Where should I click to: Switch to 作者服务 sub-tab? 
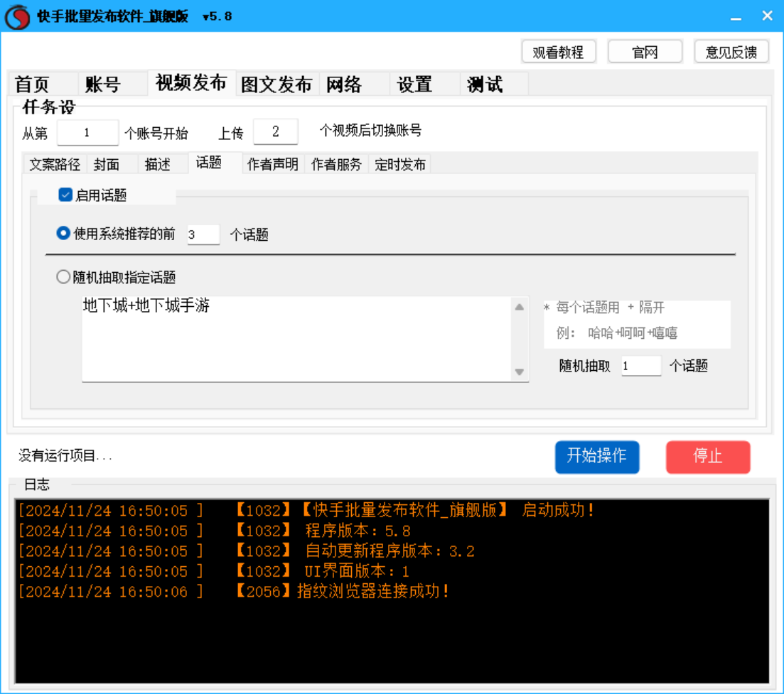(x=336, y=164)
